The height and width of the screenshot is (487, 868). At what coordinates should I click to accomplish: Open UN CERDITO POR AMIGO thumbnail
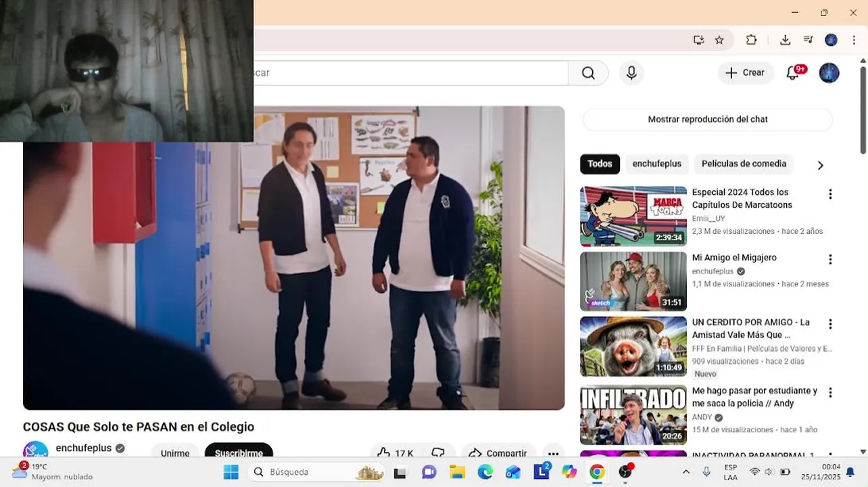633,346
